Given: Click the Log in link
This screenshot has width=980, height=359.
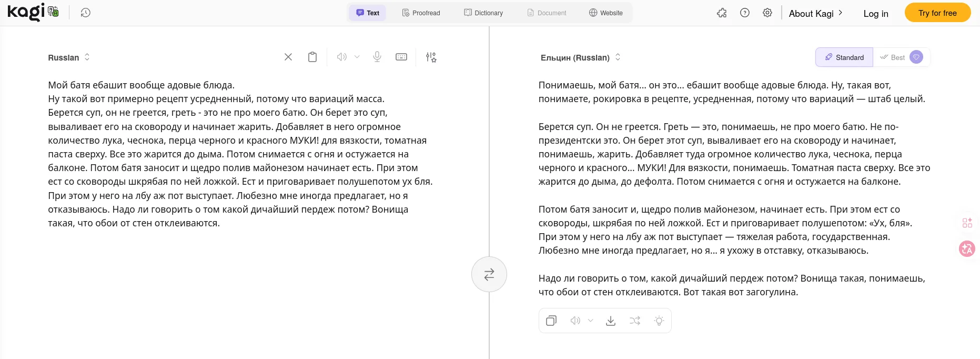Looking at the screenshot, I should click(876, 14).
